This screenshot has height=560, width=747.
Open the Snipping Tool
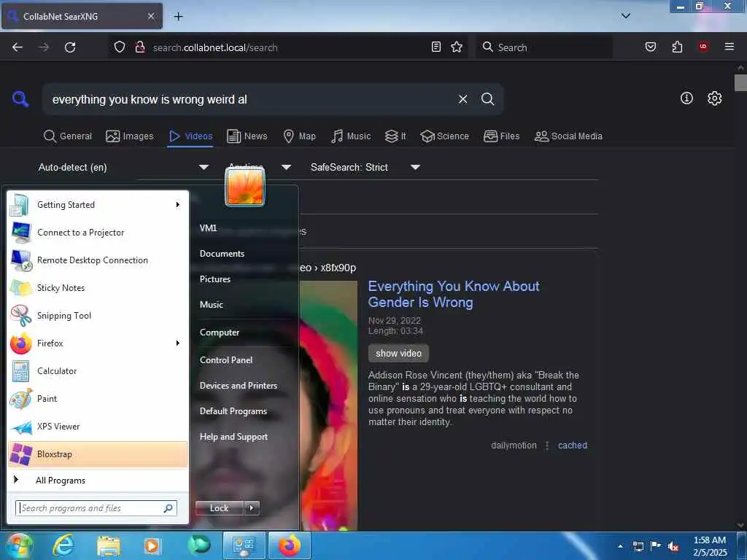tap(98, 315)
